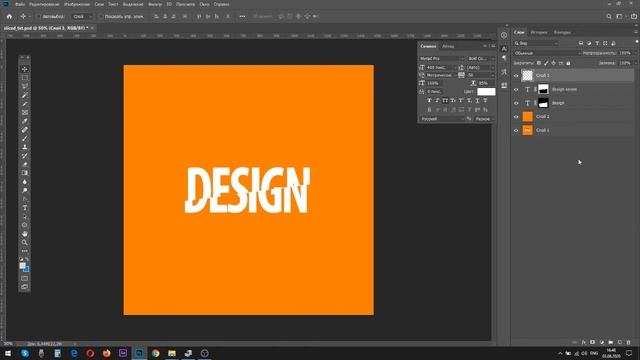Open Google Chrome from the taskbar
Viewport: 640px width, 360px height.
[x=156, y=353]
